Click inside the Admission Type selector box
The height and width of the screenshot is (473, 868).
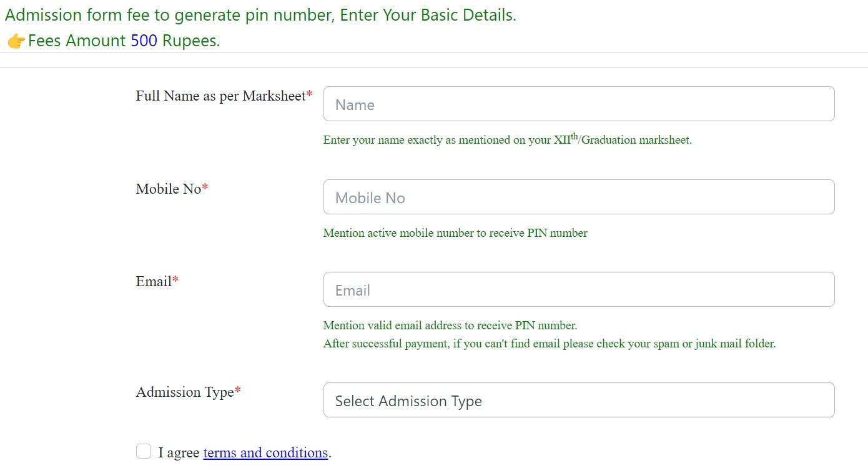coord(578,400)
